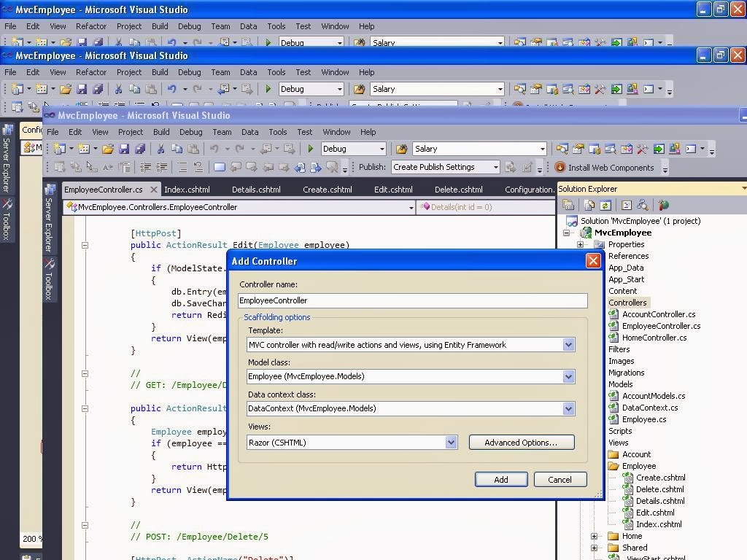Open the Data context class dropdown

tap(568, 408)
